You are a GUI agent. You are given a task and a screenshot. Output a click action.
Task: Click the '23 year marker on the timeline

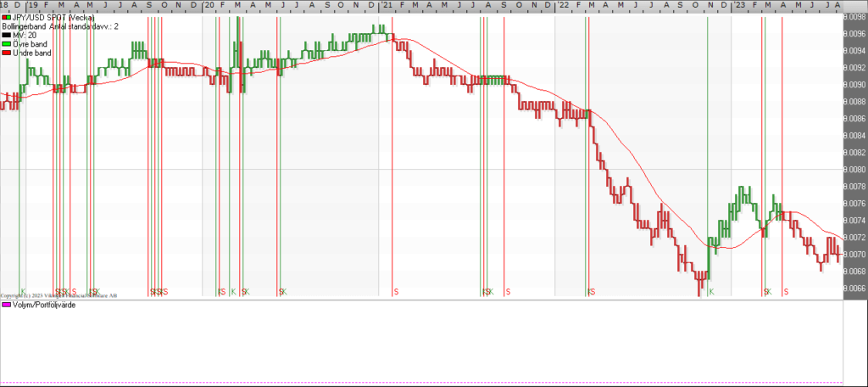(738, 4)
